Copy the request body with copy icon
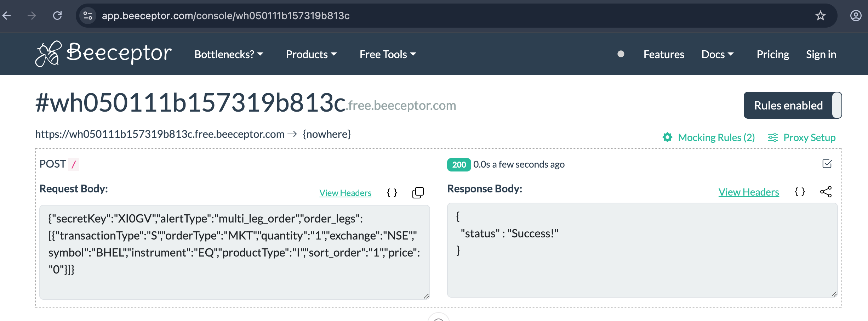The width and height of the screenshot is (868, 321). click(x=418, y=193)
